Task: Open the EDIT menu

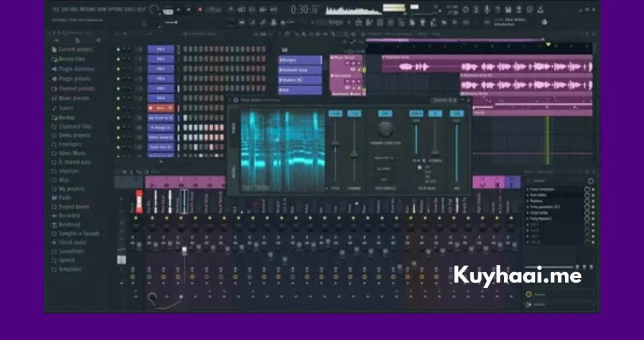Action: [66, 9]
